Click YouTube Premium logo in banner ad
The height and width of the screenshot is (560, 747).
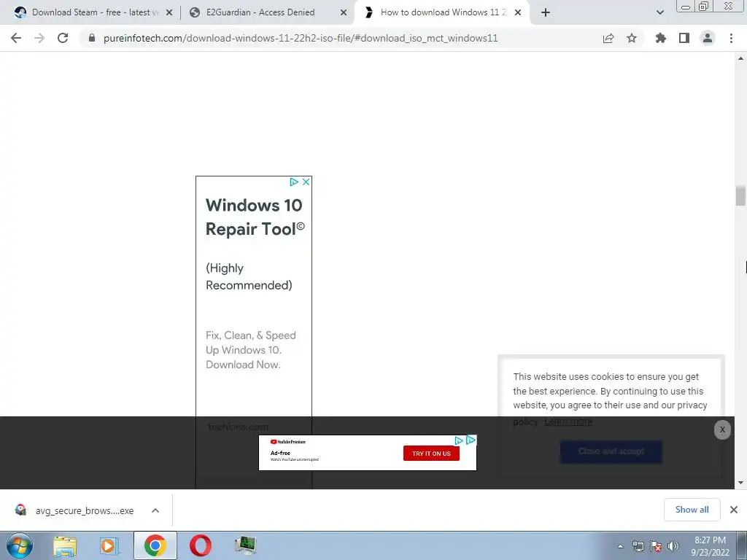[x=288, y=442]
